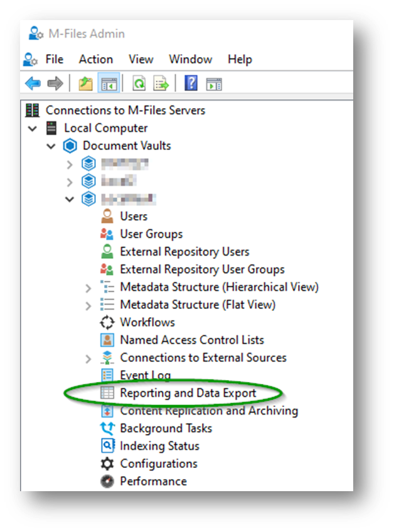Image resolution: width=394 pixels, height=532 pixels.
Task: Click the Back arrow in toolbar
Action: [x=33, y=83]
